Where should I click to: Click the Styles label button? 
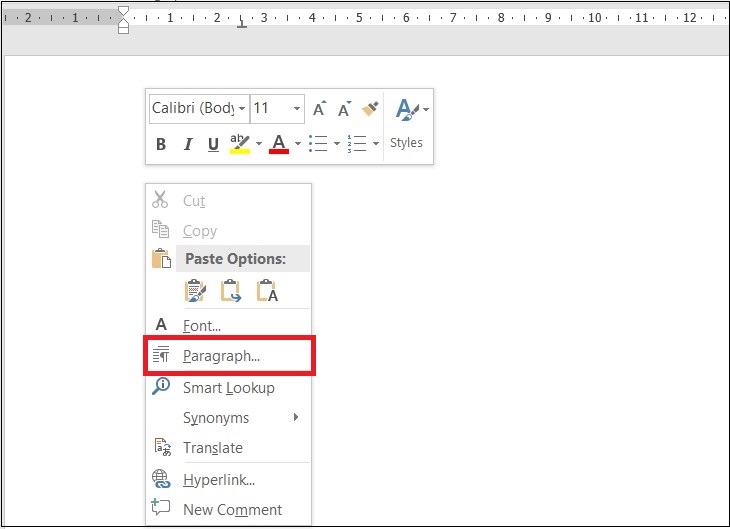(x=406, y=142)
